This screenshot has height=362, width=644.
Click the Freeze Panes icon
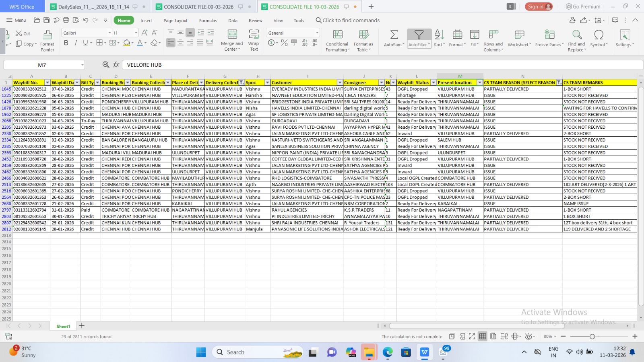[549, 35]
